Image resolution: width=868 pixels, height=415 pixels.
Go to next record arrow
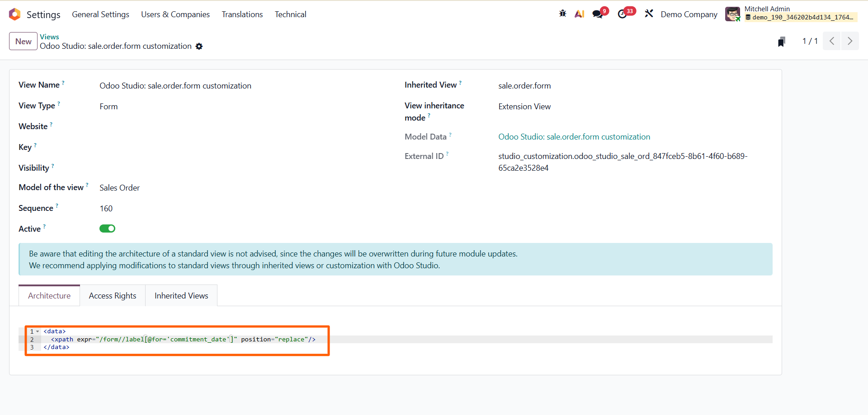click(x=849, y=41)
